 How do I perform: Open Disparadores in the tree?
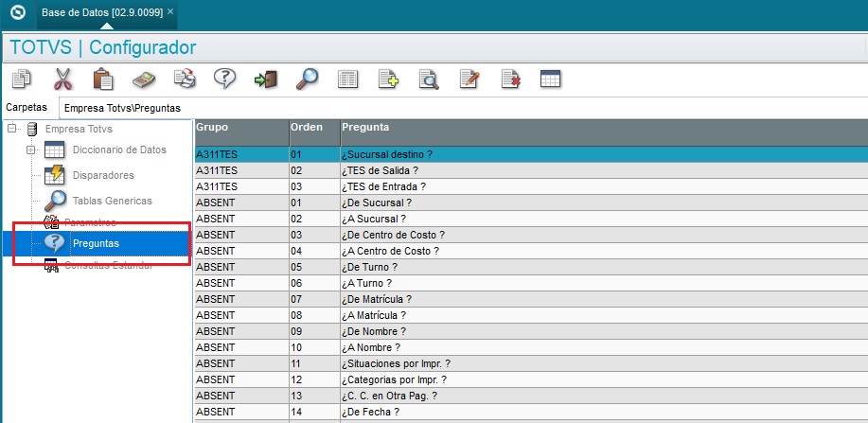tap(103, 175)
